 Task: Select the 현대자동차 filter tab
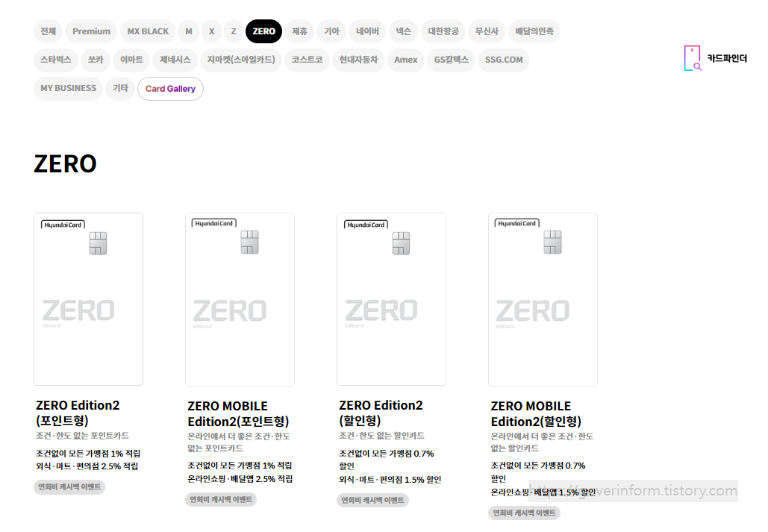(358, 60)
